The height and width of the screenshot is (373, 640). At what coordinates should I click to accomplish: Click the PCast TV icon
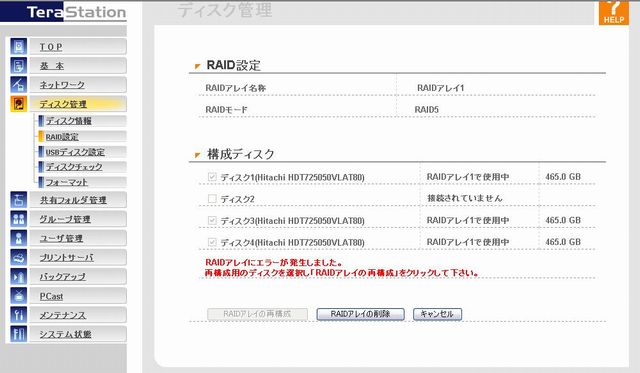pyautogui.click(x=18, y=295)
